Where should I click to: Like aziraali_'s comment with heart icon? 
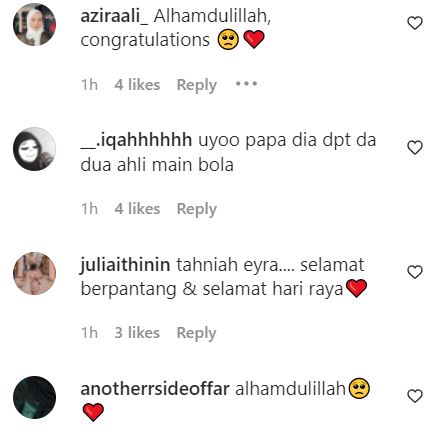[x=415, y=23]
